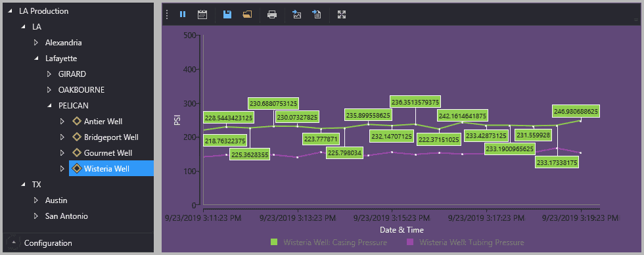644x255 pixels.
Task: Expand the OAKBOURNE node
Action: tap(49, 89)
